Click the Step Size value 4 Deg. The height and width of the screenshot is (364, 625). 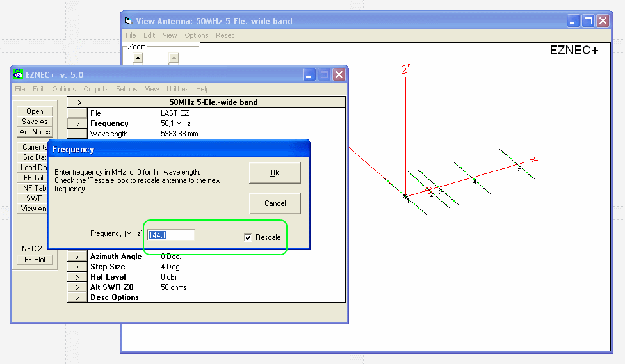click(171, 267)
